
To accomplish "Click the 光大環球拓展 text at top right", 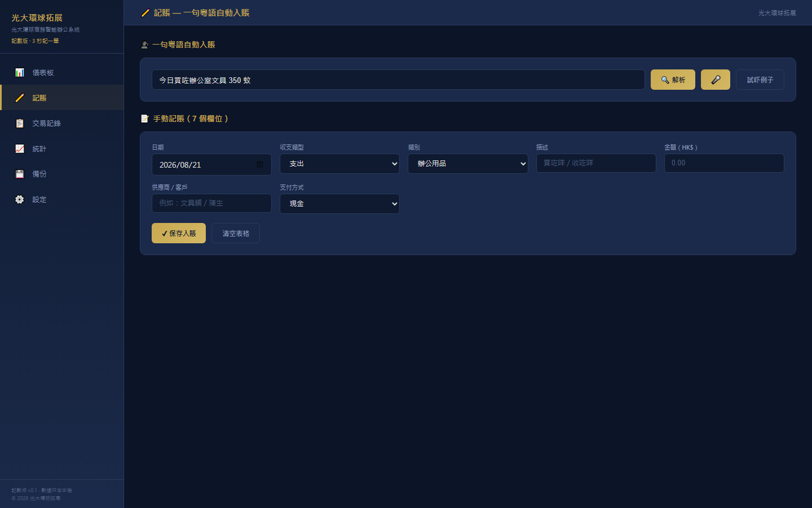I will click(777, 13).
